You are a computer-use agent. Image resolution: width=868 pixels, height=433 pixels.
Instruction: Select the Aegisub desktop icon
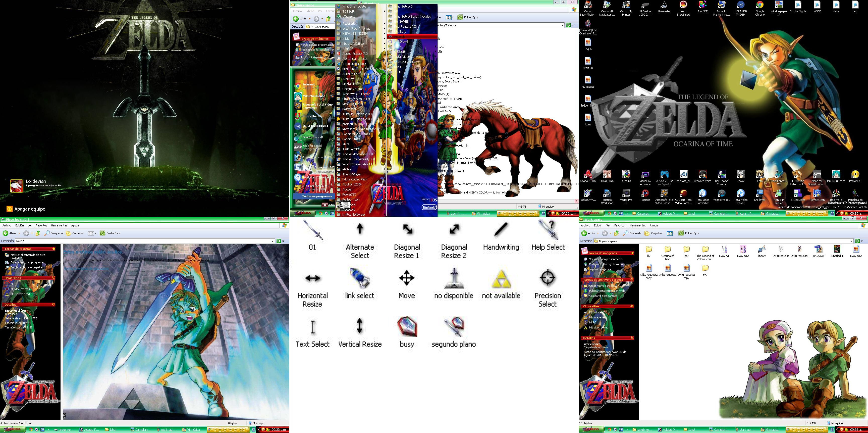[x=645, y=195]
